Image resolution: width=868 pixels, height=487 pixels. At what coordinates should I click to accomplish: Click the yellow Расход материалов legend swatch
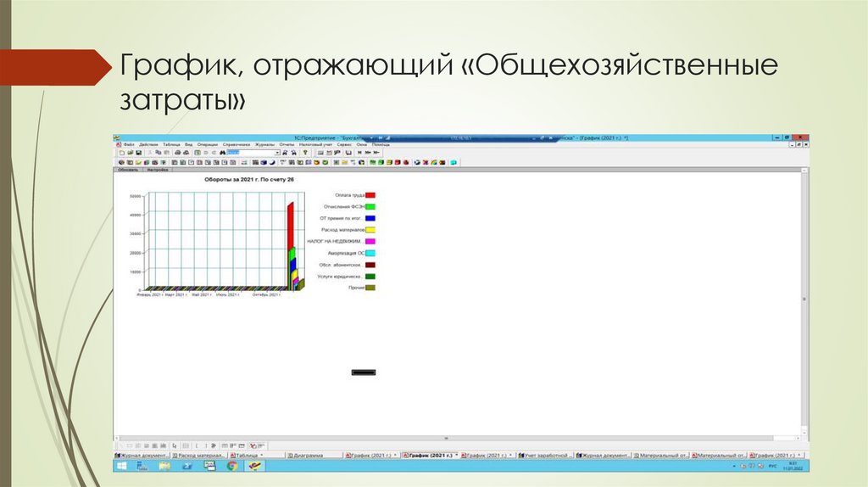pos(370,230)
